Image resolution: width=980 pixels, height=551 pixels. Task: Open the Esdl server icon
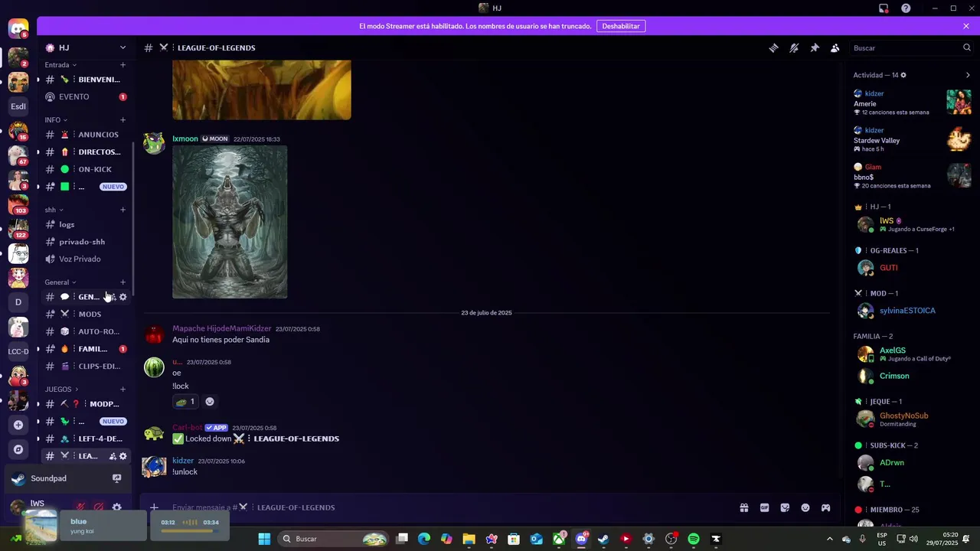pyautogui.click(x=18, y=106)
